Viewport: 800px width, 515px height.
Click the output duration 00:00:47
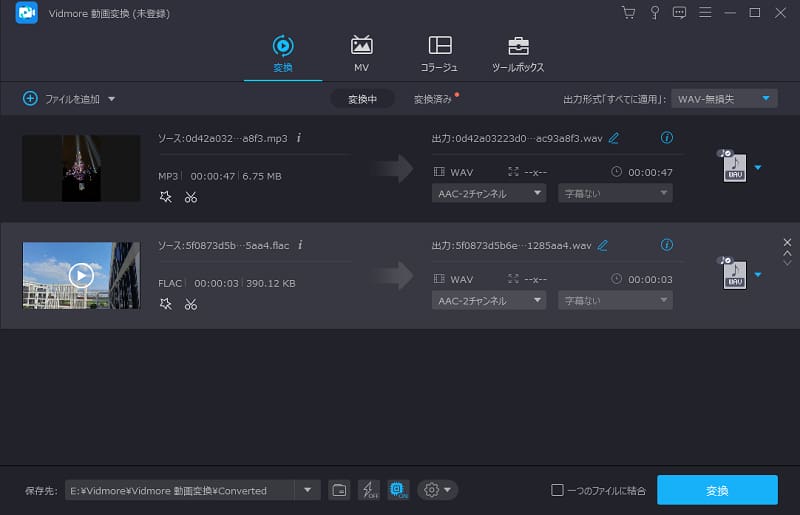point(650,173)
